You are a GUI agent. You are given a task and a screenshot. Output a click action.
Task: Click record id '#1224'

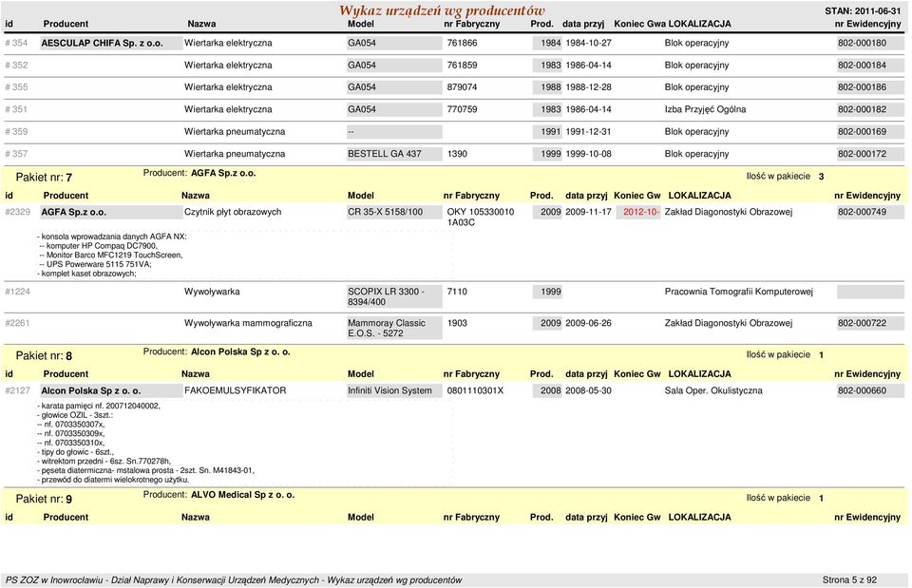pos(17,292)
